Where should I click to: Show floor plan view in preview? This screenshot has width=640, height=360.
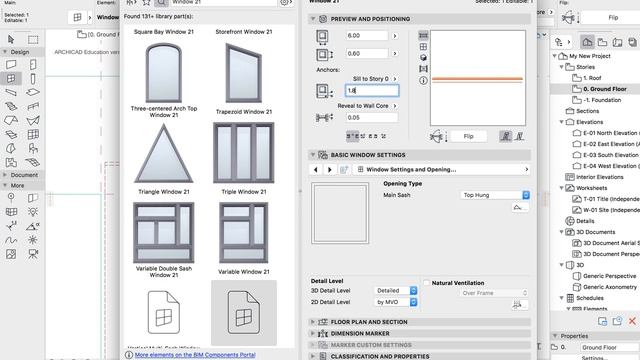(x=424, y=36)
